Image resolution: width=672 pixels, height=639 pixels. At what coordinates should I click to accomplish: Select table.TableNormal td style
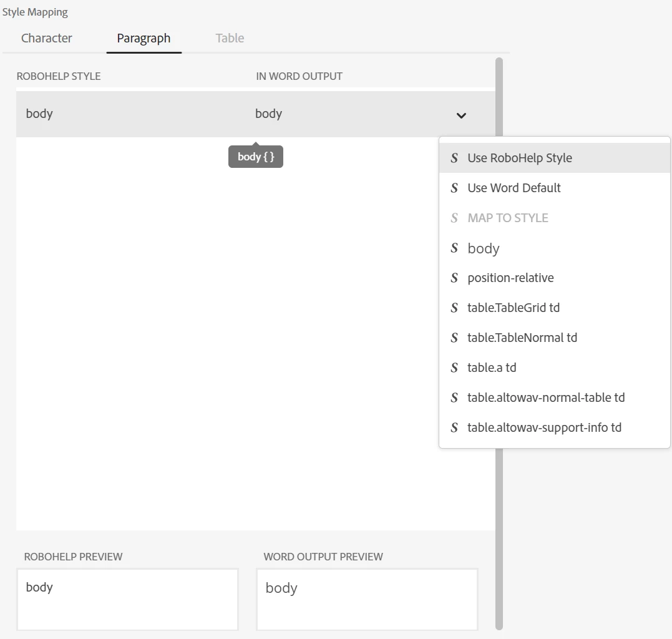point(554,338)
